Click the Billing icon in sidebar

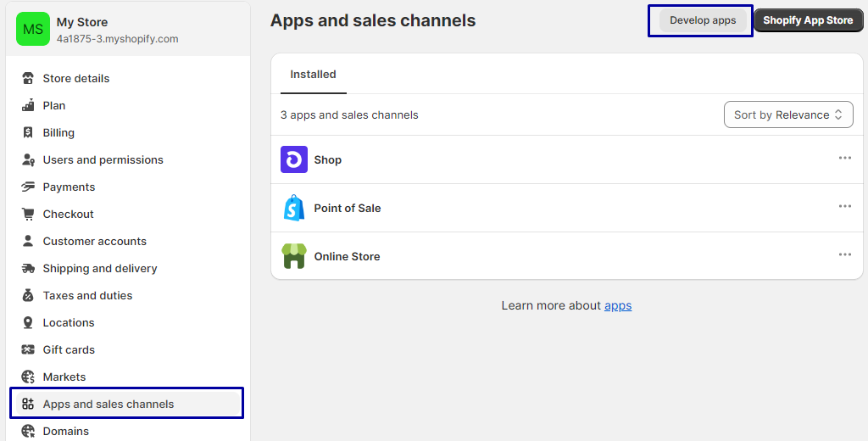28,132
